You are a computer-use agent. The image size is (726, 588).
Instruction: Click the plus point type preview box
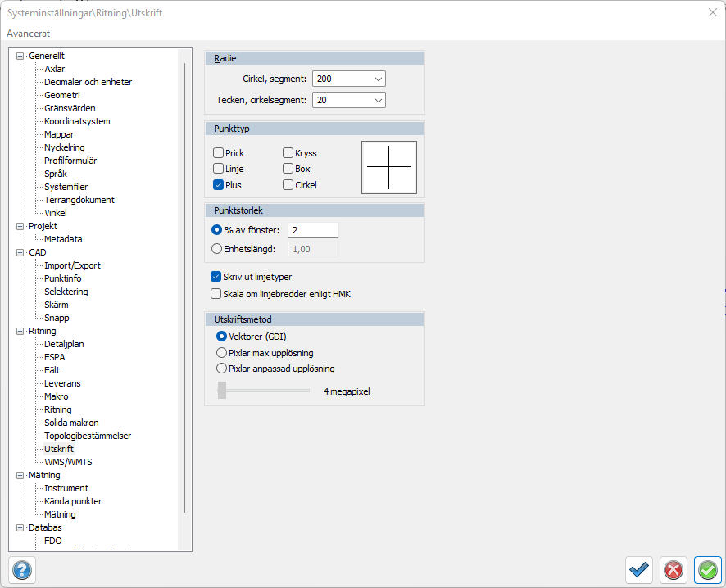click(x=389, y=167)
